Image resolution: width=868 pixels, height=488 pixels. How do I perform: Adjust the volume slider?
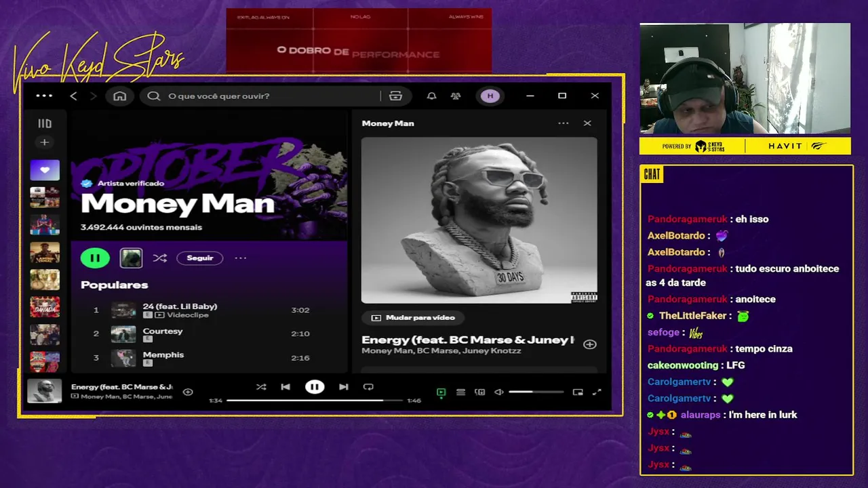coord(536,392)
